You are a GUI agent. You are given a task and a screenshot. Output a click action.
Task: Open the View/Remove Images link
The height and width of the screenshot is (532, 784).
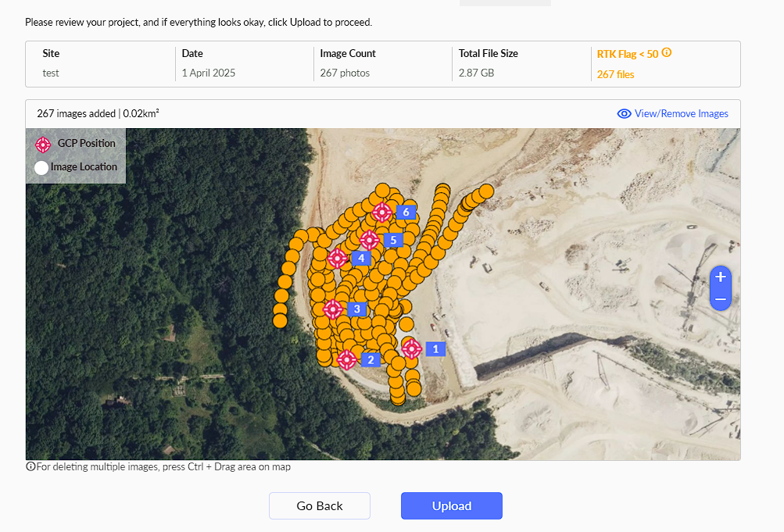(x=681, y=114)
